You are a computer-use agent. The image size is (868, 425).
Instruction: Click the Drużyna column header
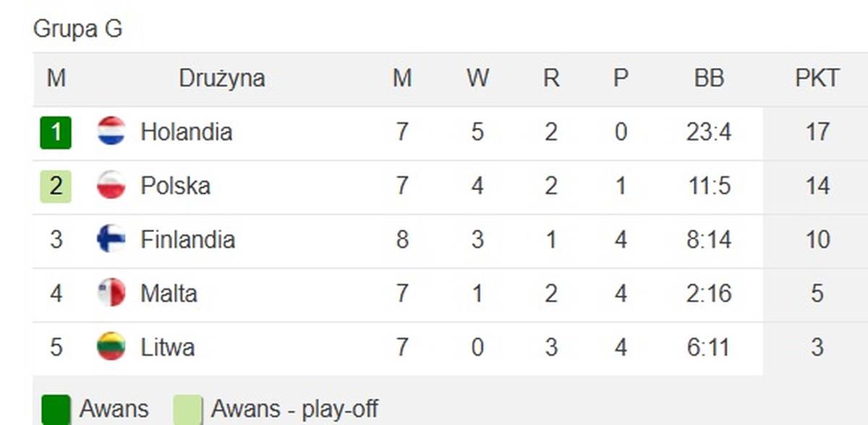pyautogui.click(x=222, y=78)
